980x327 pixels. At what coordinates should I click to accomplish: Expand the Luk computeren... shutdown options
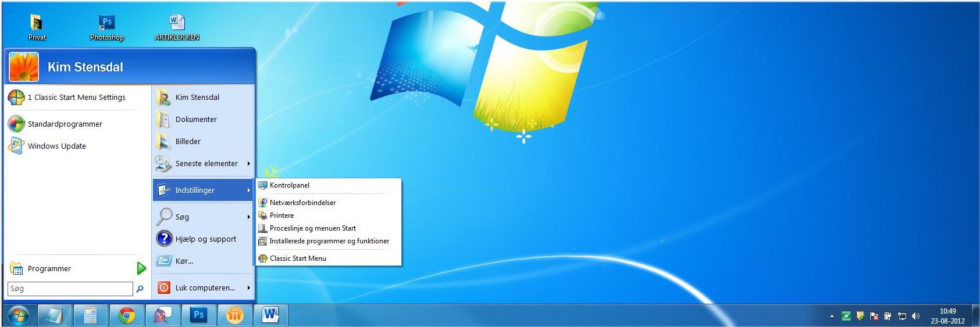tap(203, 288)
